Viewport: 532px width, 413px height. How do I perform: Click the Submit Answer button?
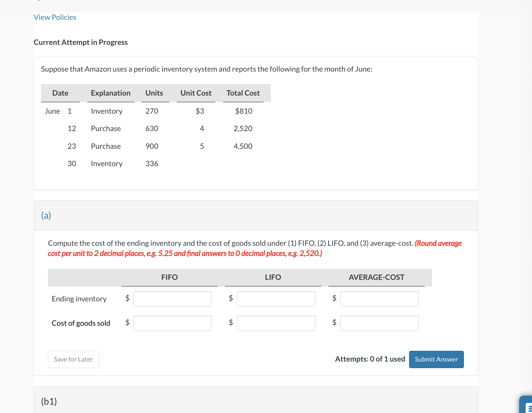click(x=436, y=359)
